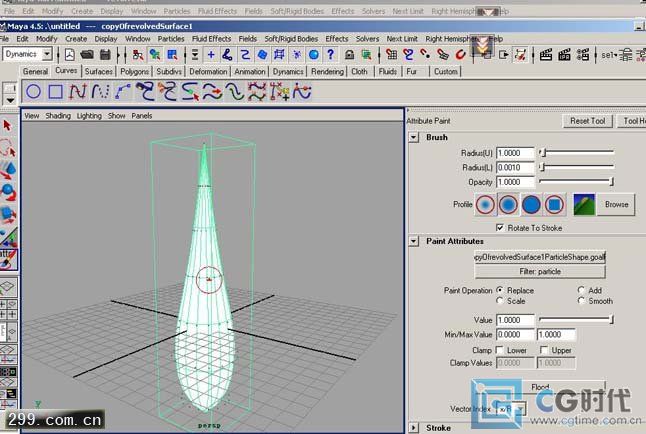Image resolution: width=646 pixels, height=434 pixels.
Task: Select Smooth paint operation
Action: [581, 301]
